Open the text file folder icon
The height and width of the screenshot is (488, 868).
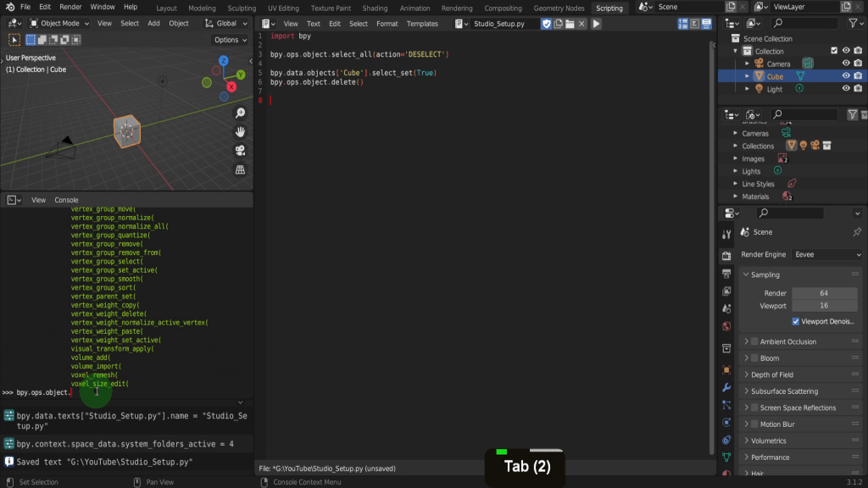pos(570,24)
